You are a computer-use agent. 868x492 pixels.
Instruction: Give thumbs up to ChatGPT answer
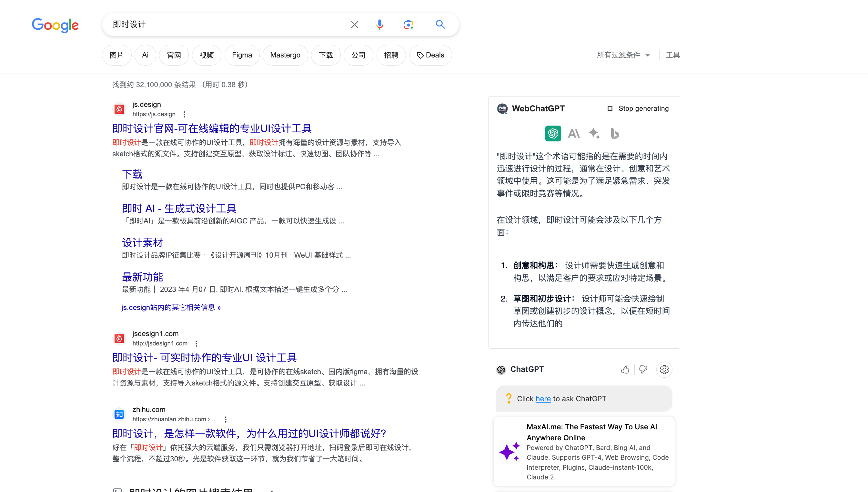point(625,370)
